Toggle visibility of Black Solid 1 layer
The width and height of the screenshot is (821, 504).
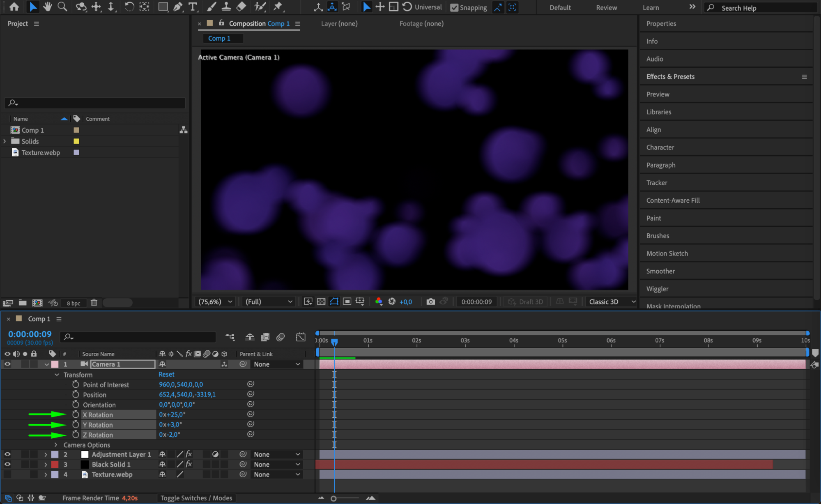pyautogui.click(x=7, y=464)
